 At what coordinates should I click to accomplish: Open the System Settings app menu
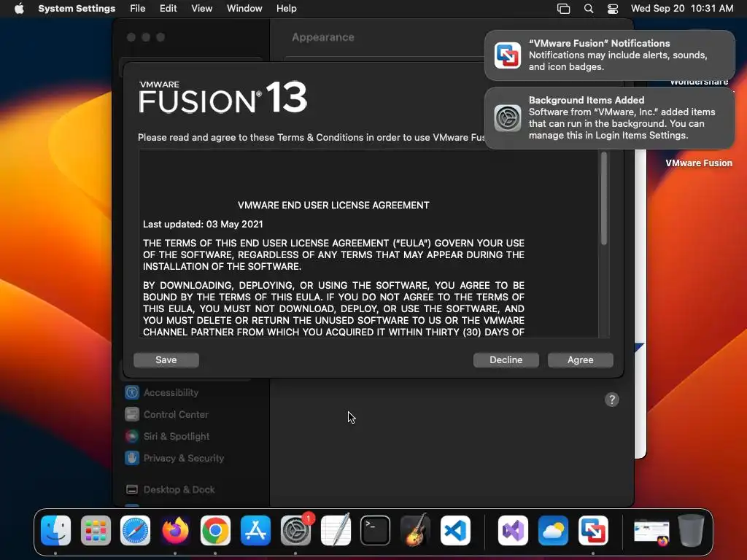[x=77, y=9]
